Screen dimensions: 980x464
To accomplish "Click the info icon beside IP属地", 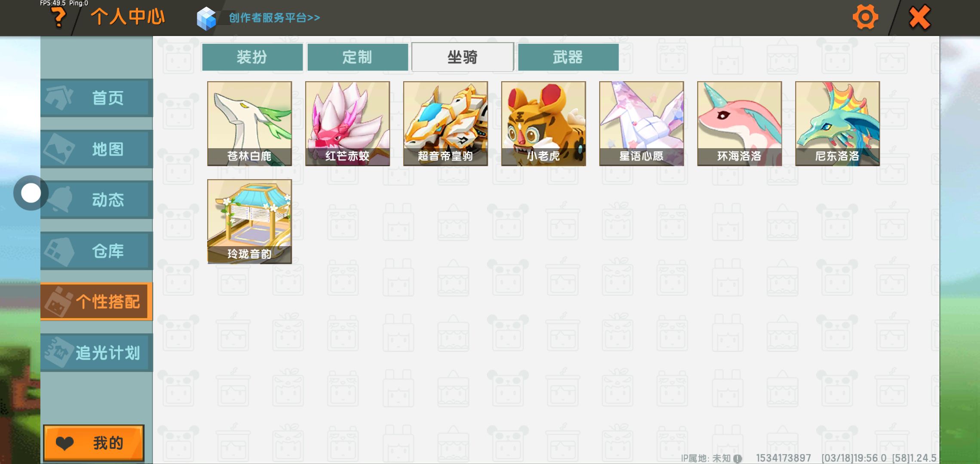I will (738, 458).
